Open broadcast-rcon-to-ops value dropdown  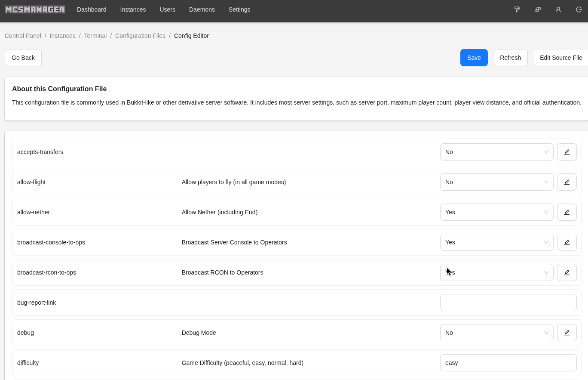point(497,272)
